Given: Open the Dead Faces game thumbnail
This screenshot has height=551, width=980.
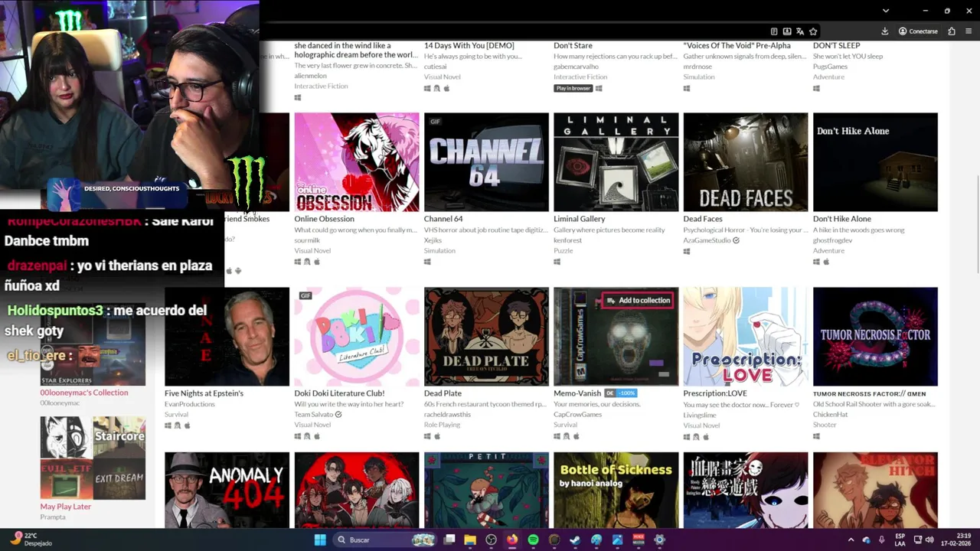Looking at the screenshot, I should click(746, 162).
